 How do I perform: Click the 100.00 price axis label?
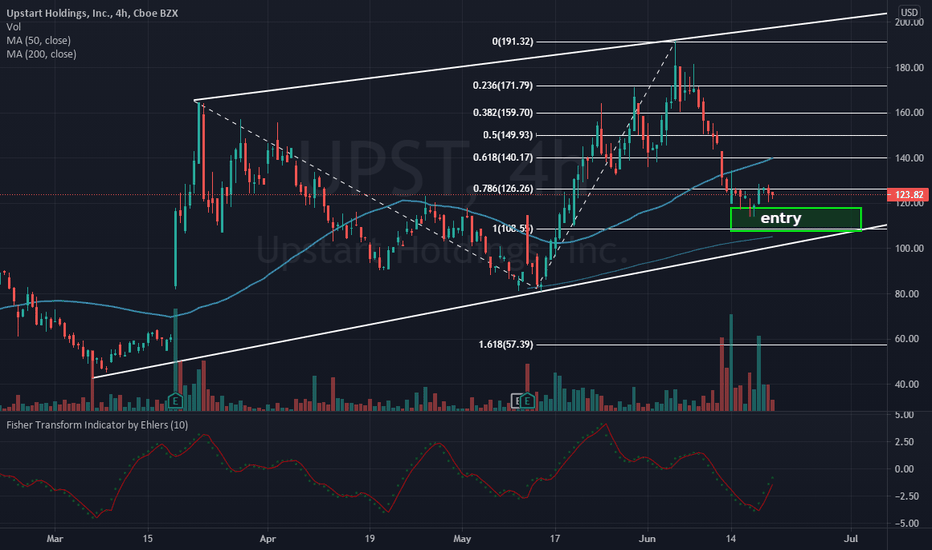coord(909,248)
